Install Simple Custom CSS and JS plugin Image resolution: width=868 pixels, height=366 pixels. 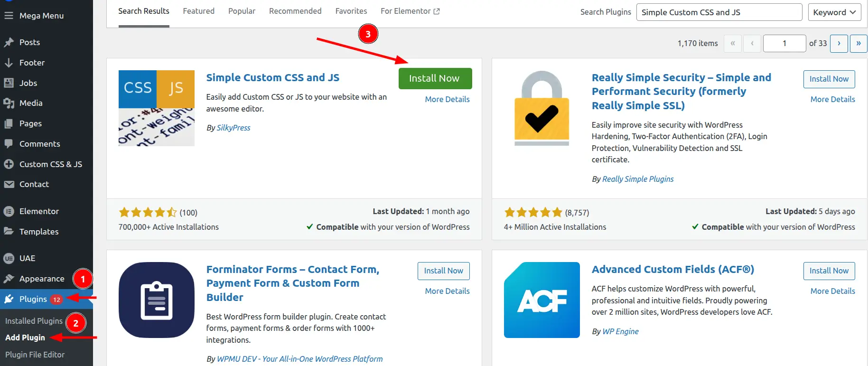(435, 78)
